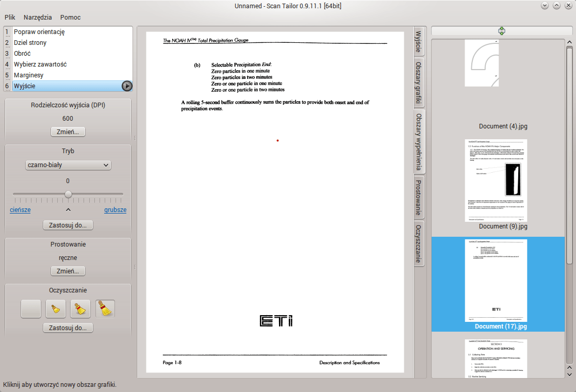Click Zmień button under Prostowanie
The image size is (576, 392).
pos(68,271)
